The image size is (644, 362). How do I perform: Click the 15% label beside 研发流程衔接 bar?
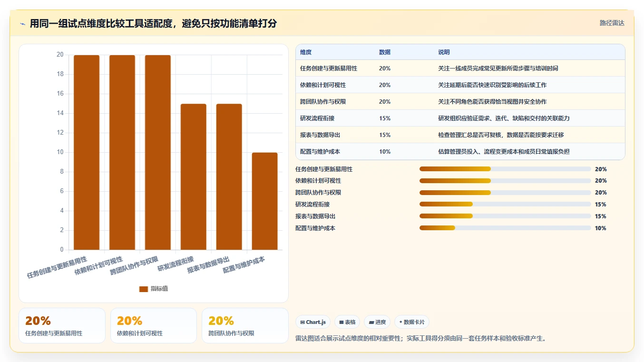[x=601, y=205]
